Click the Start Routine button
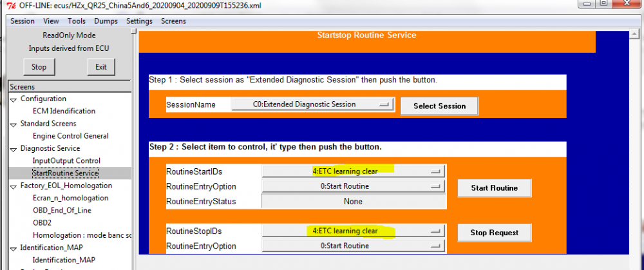Screen dimensions: 644x270 (494, 188)
